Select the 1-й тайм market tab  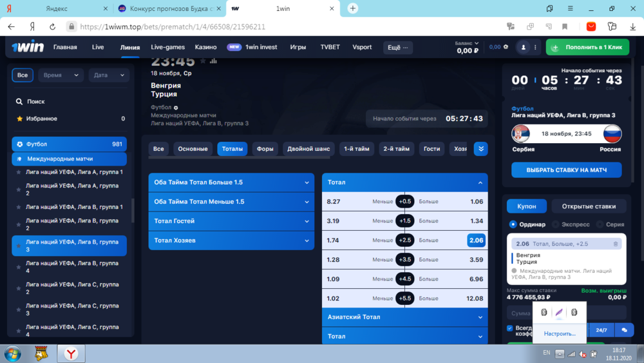(357, 149)
